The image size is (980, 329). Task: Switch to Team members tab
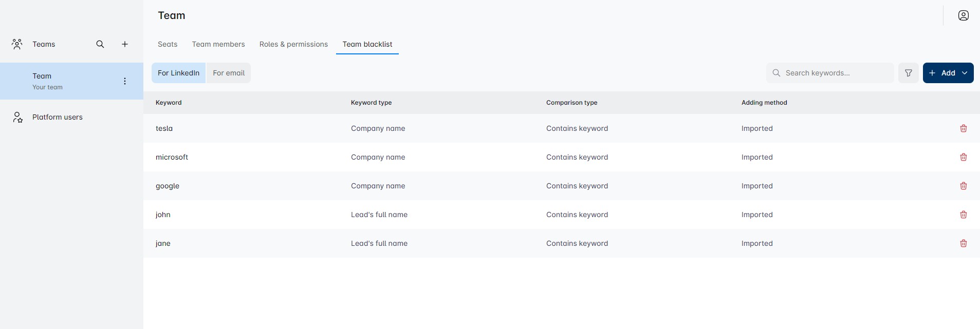tap(218, 44)
